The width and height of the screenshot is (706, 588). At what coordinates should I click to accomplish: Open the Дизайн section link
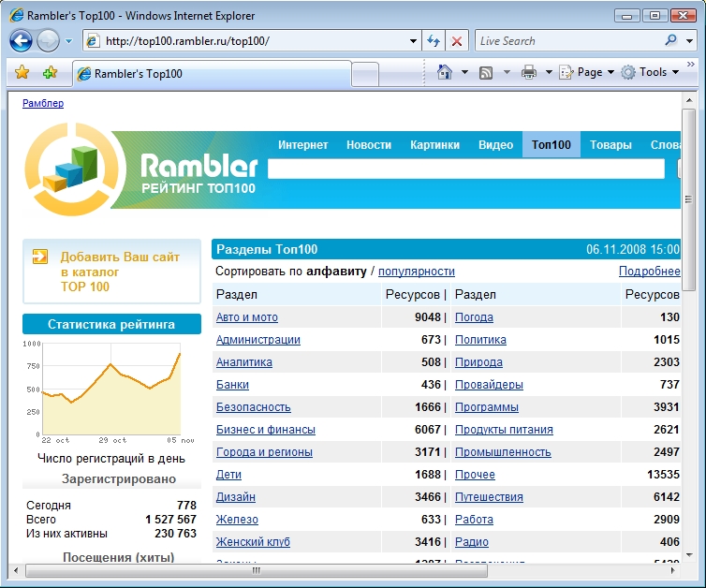235,497
